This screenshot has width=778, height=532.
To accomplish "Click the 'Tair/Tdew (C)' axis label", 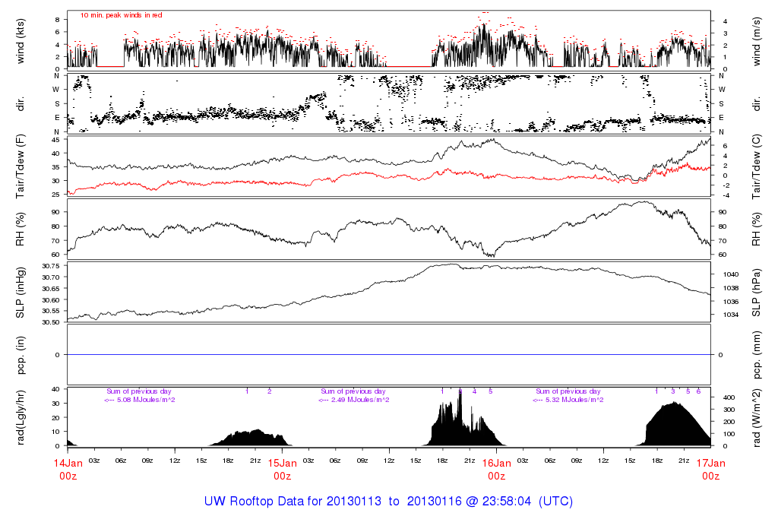I will 757,166.
